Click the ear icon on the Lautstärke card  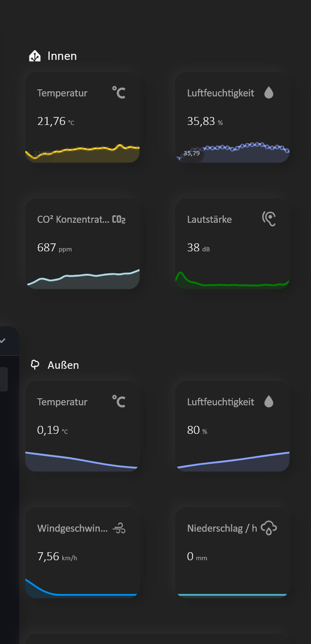pyautogui.click(x=268, y=219)
